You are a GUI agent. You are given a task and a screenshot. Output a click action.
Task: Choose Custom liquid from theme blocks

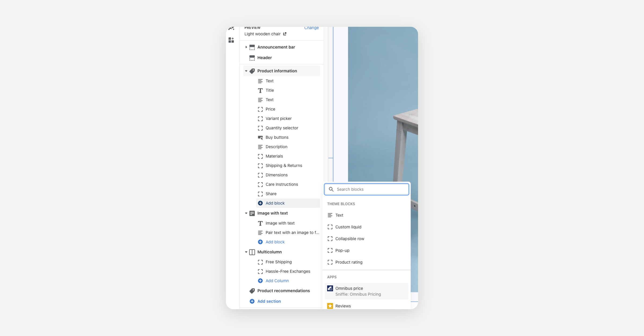coord(348,227)
